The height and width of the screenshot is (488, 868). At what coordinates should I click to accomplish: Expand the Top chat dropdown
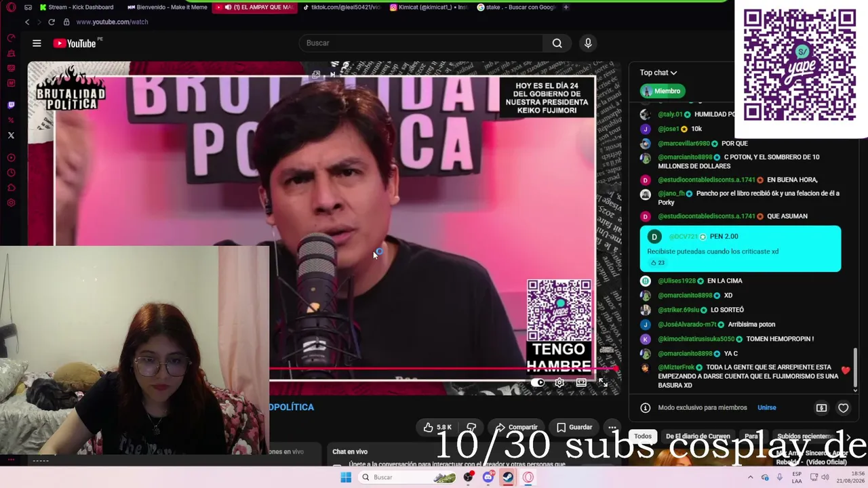pos(658,73)
